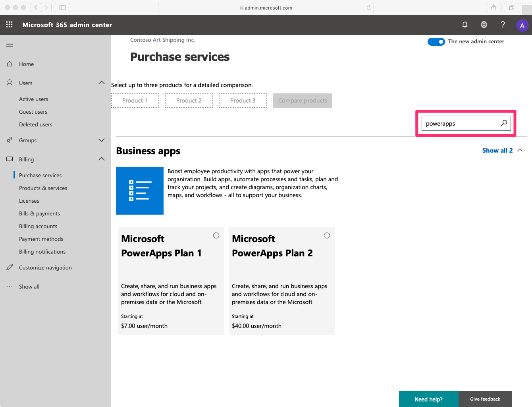Collapse the Billing section chevron
532x407 pixels.
(x=102, y=159)
